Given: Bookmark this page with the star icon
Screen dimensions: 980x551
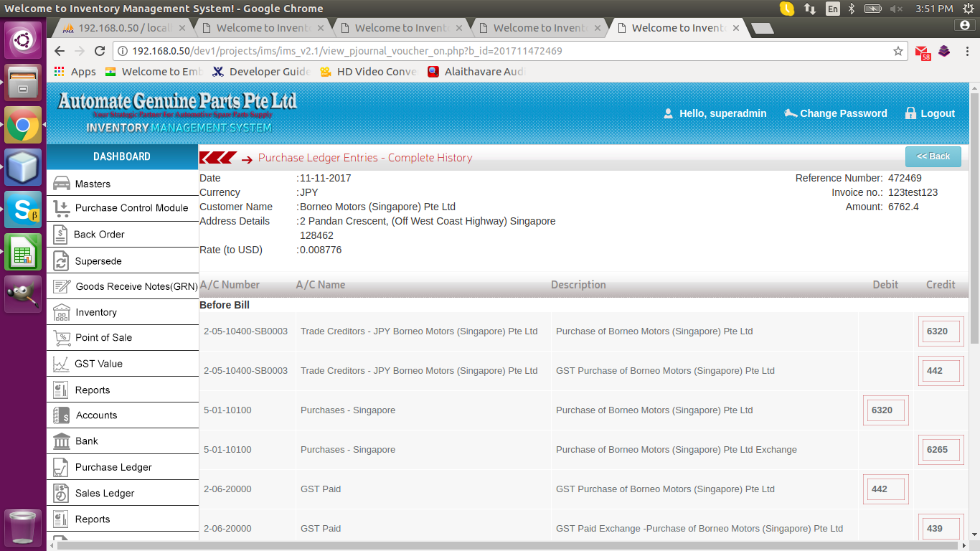Looking at the screenshot, I should pyautogui.click(x=897, y=51).
